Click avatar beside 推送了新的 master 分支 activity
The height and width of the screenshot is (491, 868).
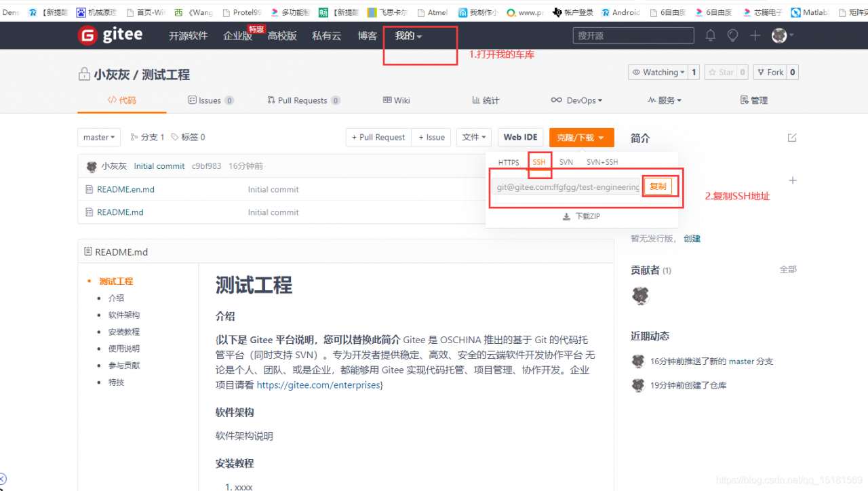(x=637, y=361)
